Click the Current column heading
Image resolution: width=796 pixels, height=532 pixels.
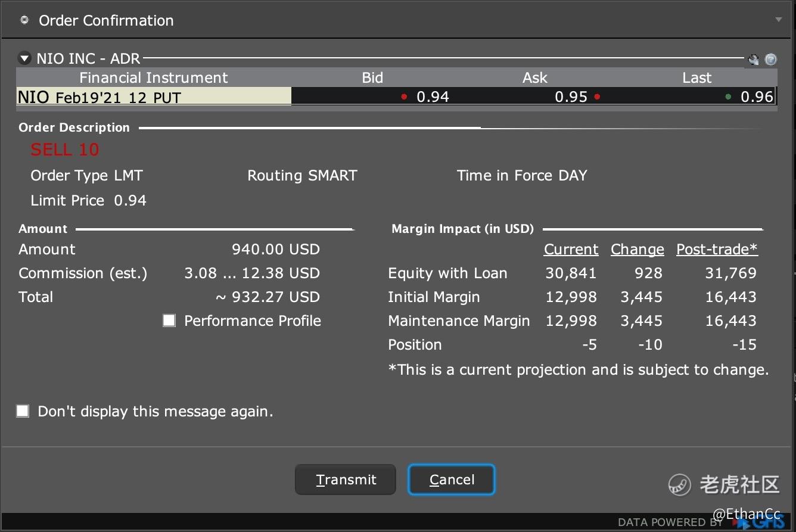point(571,249)
